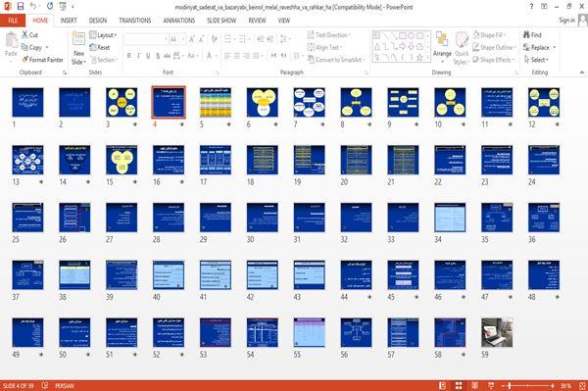Select slide 59 thumbnail with laptop photo
The height and width of the screenshot is (391, 588).
click(x=497, y=332)
